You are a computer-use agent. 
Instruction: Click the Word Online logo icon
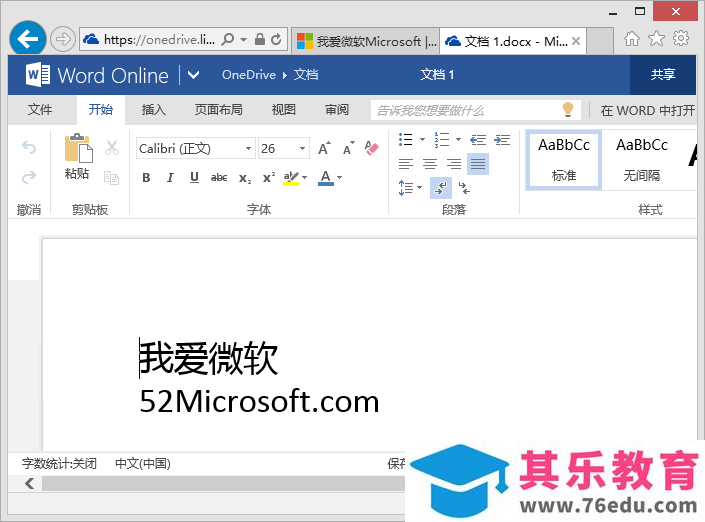(38, 75)
